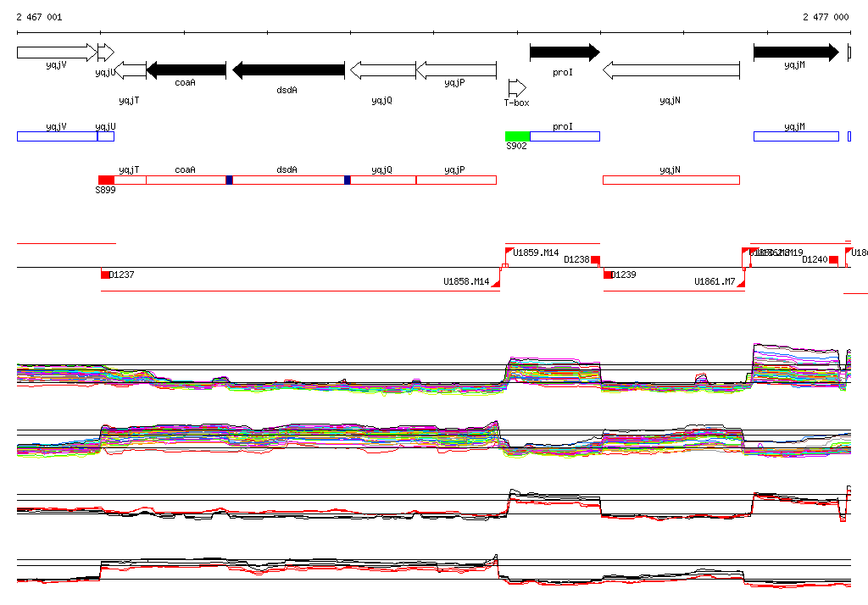
Task: Click the U1858.M14 red triangle marker
Action: click(x=496, y=283)
